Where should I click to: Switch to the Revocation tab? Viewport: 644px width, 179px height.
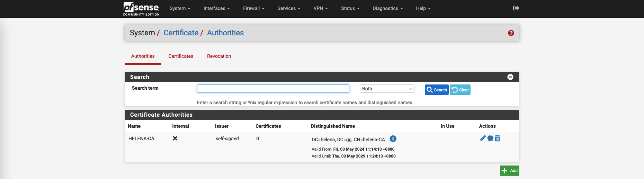pos(219,56)
